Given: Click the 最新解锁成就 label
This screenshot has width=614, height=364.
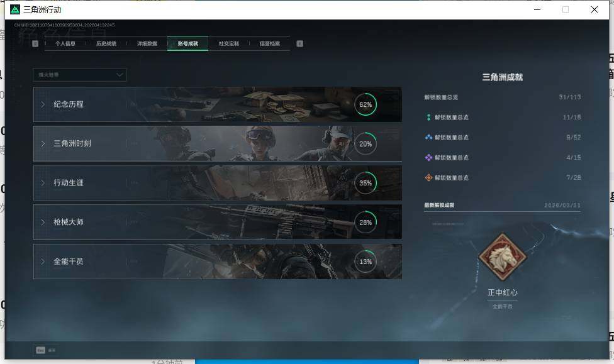Looking at the screenshot, I should coord(439,205).
